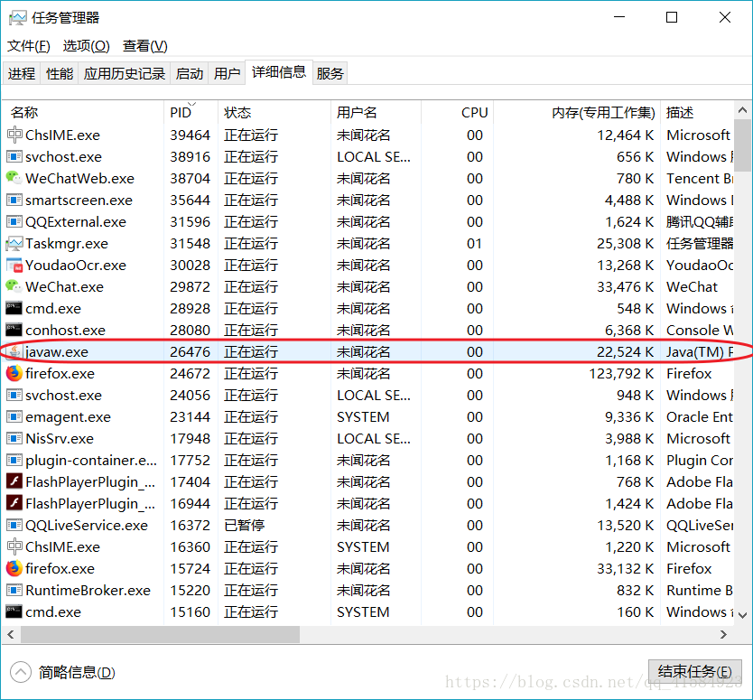Select the javaw.exe Java icon
Image resolution: width=753 pixels, height=700 pixels.
point(14,351)
